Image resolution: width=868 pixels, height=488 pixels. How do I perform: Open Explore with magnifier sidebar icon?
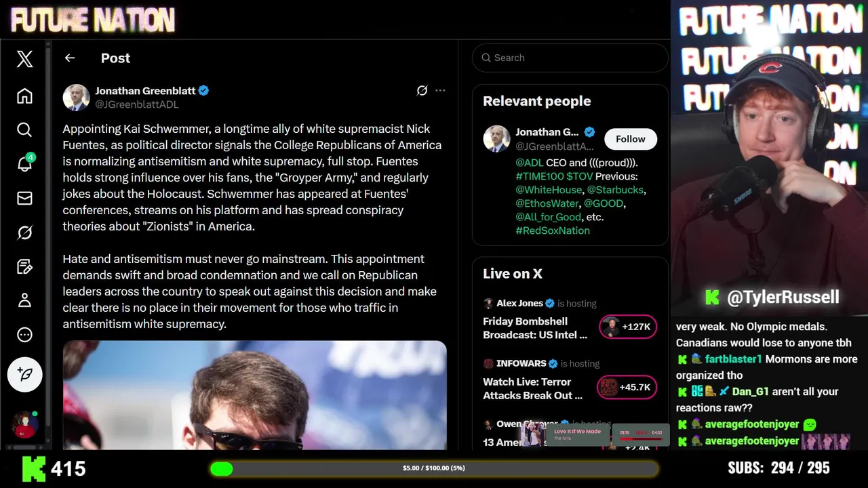point(24,129)
